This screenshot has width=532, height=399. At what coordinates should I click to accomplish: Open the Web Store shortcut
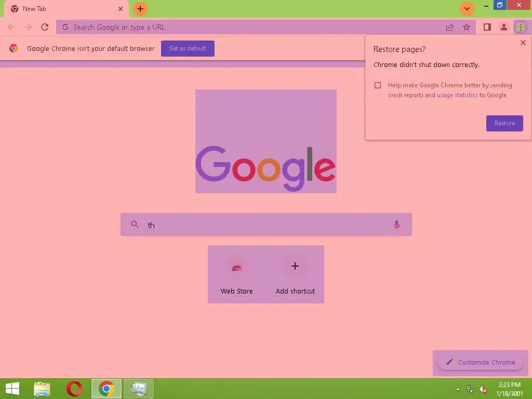237,274
